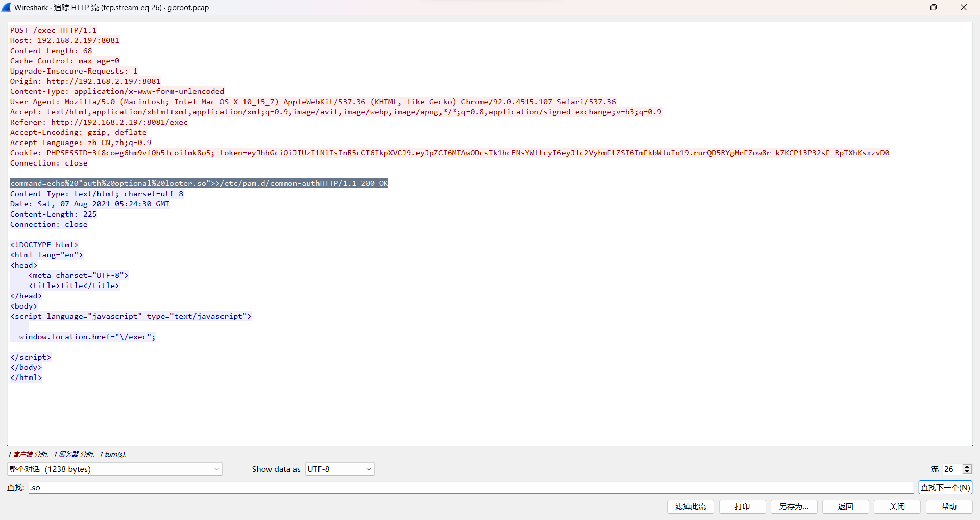Click the Content-Type: application/x-www-form-urlencoded line
Viewport: 980px width, 520px height.
pos(117,91)
